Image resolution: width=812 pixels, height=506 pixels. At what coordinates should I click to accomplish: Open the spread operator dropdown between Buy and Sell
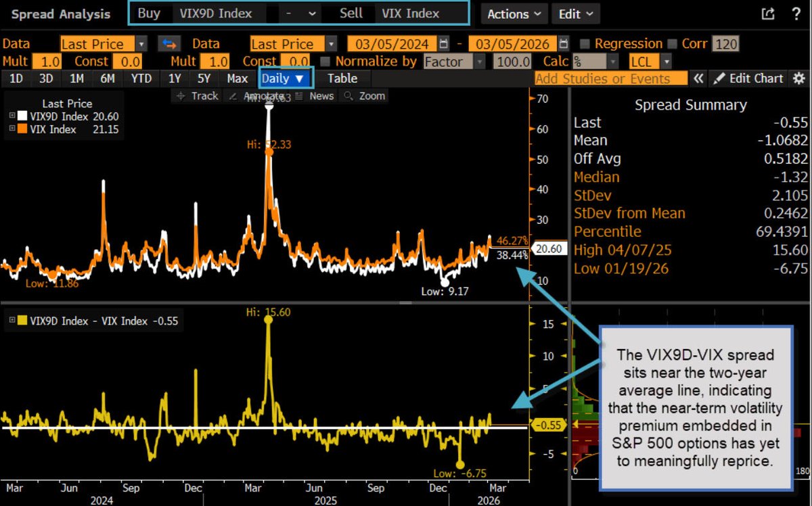pyautogui.click(x=299, y=14)
